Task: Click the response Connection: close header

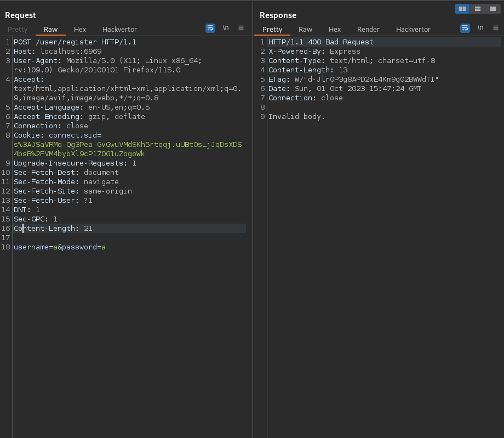Action: pos(305,98)
